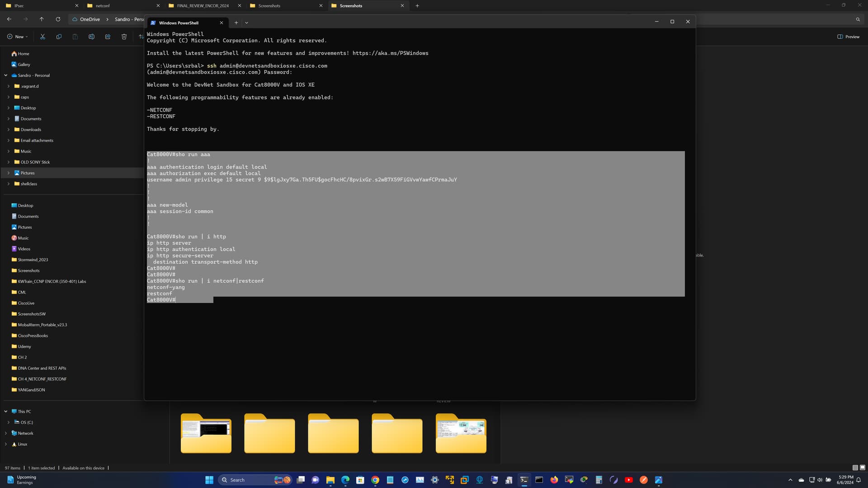The image size is (868, 488).
Task: Collapse the This PC tree node
Action: tap(6, 412)
